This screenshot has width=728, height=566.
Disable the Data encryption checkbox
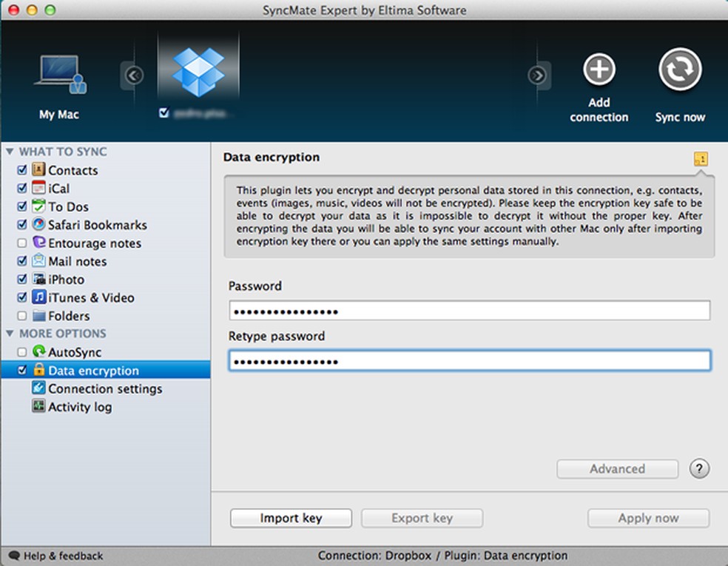(21, 370)
